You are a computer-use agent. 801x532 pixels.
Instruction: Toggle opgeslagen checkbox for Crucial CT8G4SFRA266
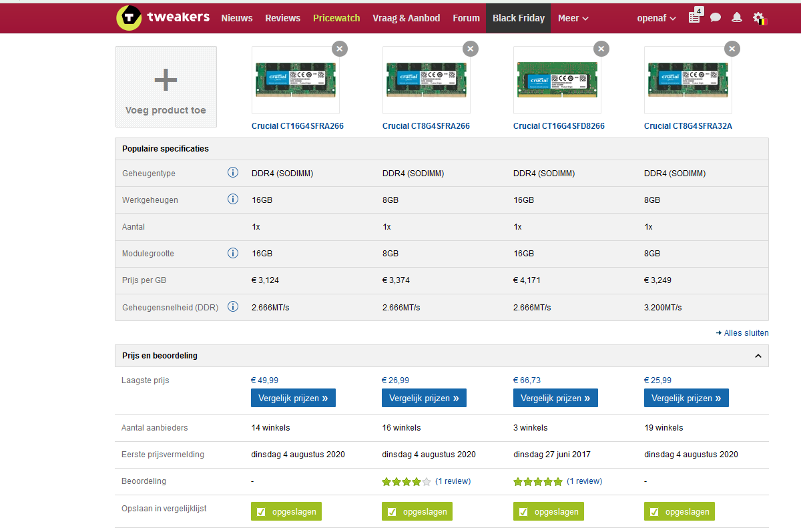(417, 511)
